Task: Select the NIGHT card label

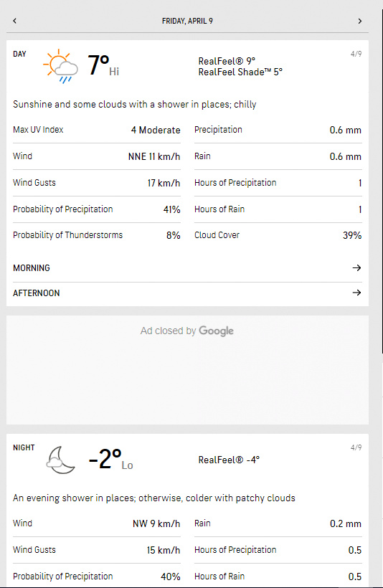Action: coord(24,447)
